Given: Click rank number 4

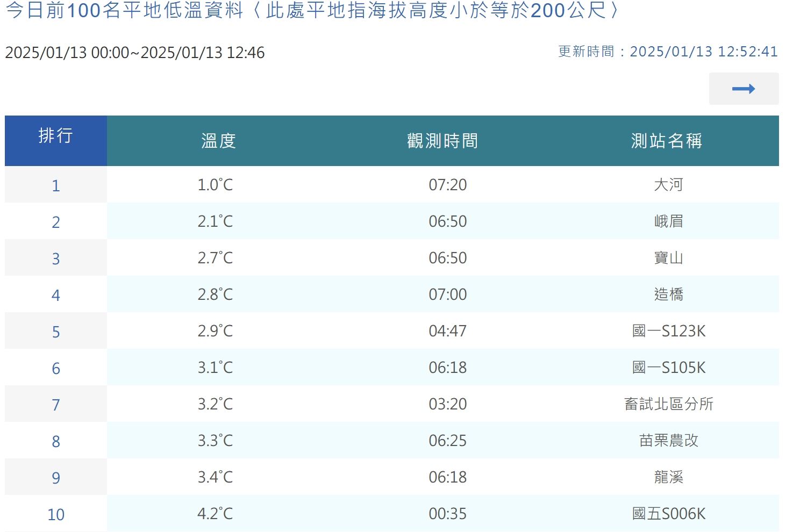Looking at the screenshot, I should pos(56,296).
